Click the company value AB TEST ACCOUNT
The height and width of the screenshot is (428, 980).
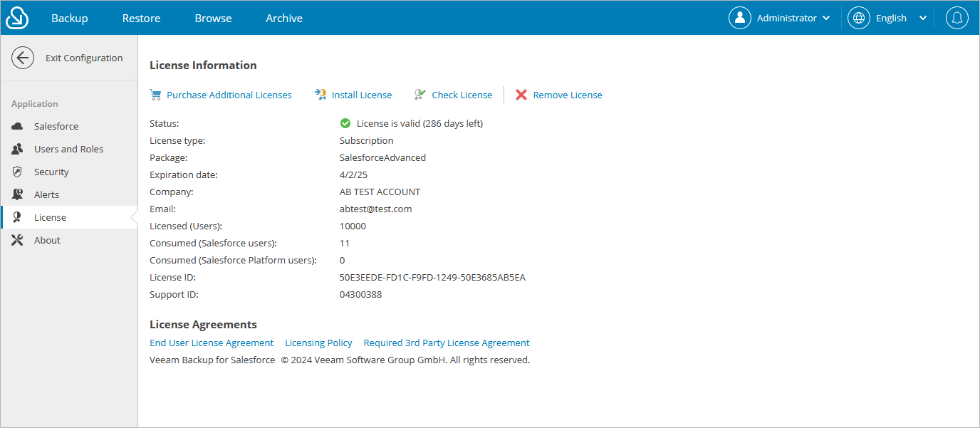[380, 192]
